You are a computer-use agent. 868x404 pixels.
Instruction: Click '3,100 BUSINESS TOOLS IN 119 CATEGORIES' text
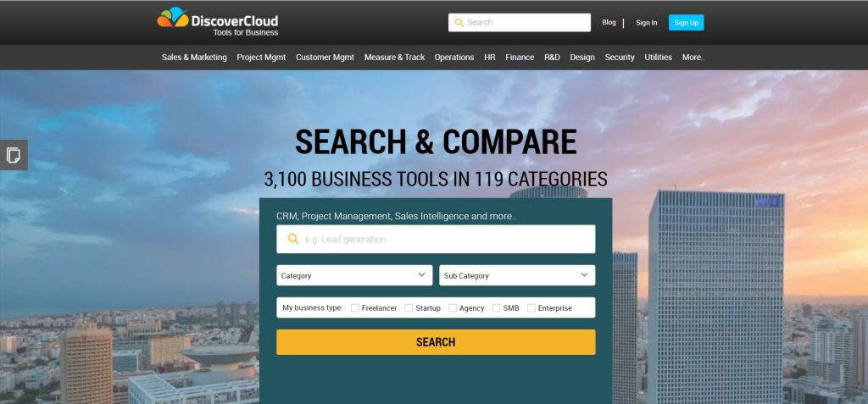pyautogui.click(x=436, y=180)
